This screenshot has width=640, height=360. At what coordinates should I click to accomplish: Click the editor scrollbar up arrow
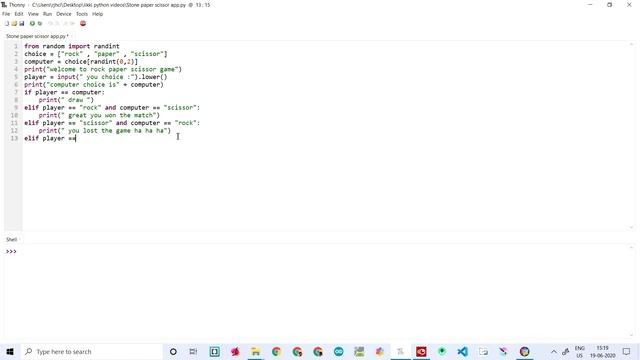click(631, 44)
